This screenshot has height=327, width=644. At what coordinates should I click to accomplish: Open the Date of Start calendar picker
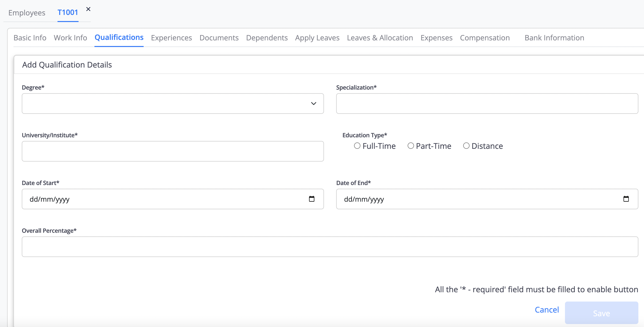311,199
